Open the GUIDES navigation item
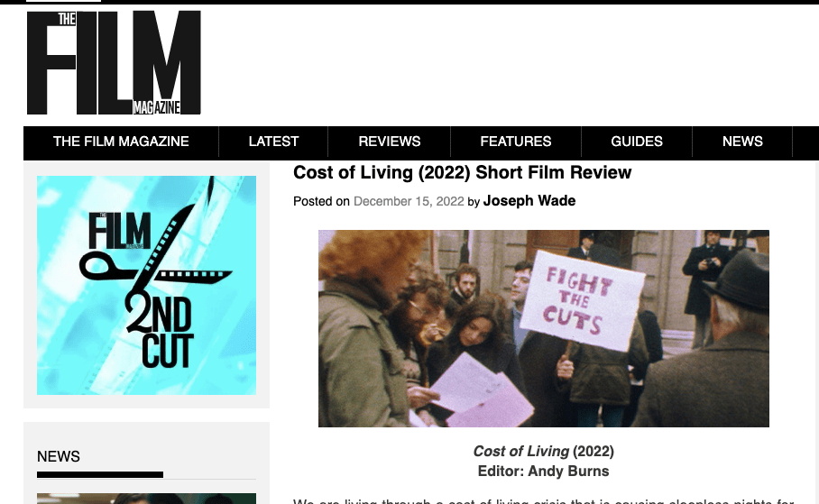 637,142
